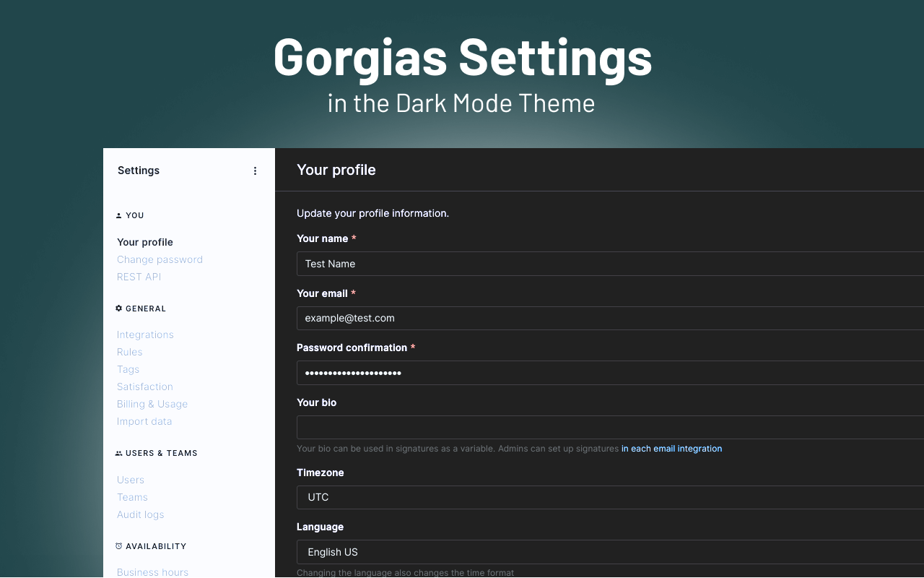Go to the Change password page
The height and width of the screenshot is (578, 924).
(x=160, y=259)
